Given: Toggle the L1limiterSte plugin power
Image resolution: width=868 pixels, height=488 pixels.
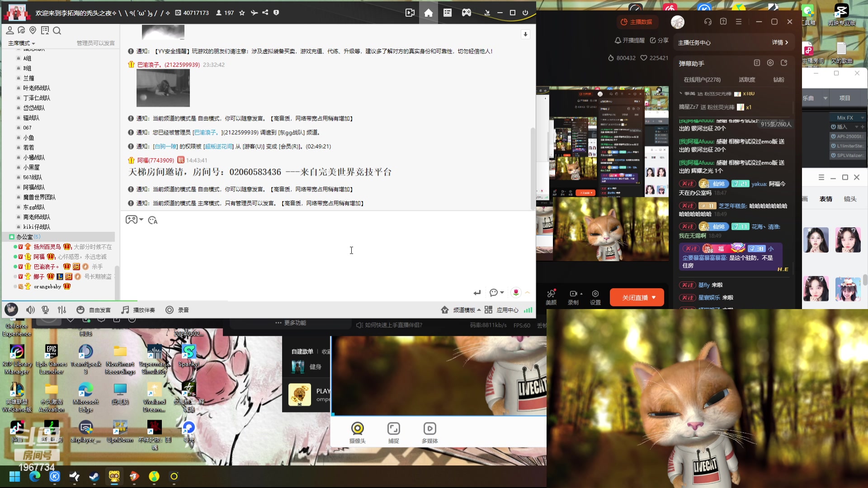Looking at the screenshot, I should click(x=833, y=146).
